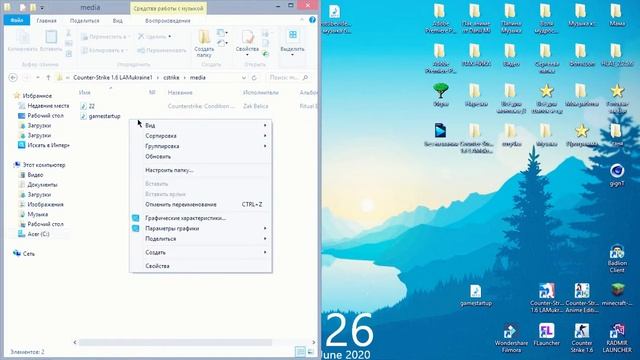The width and height of the screenshot is (640, 360).
Task: Switch to the Главная ribbon tab
Action: (46, 20)
